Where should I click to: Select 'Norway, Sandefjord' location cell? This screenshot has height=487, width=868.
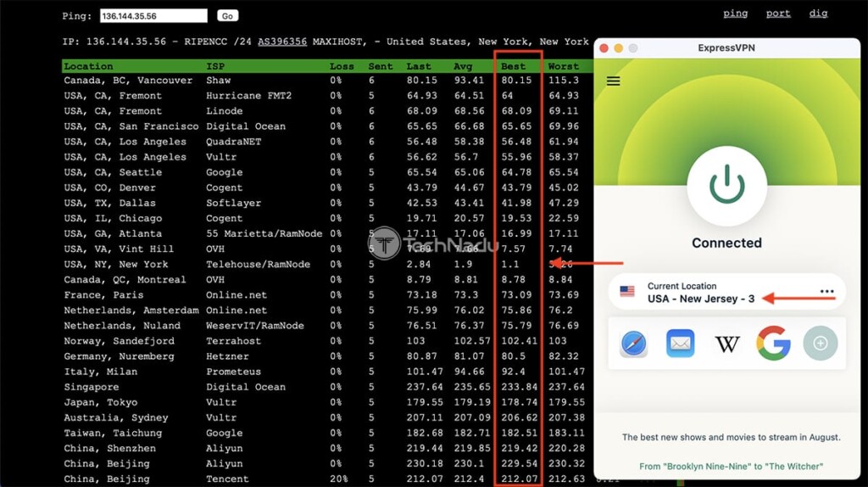click(x=119, y=341)
